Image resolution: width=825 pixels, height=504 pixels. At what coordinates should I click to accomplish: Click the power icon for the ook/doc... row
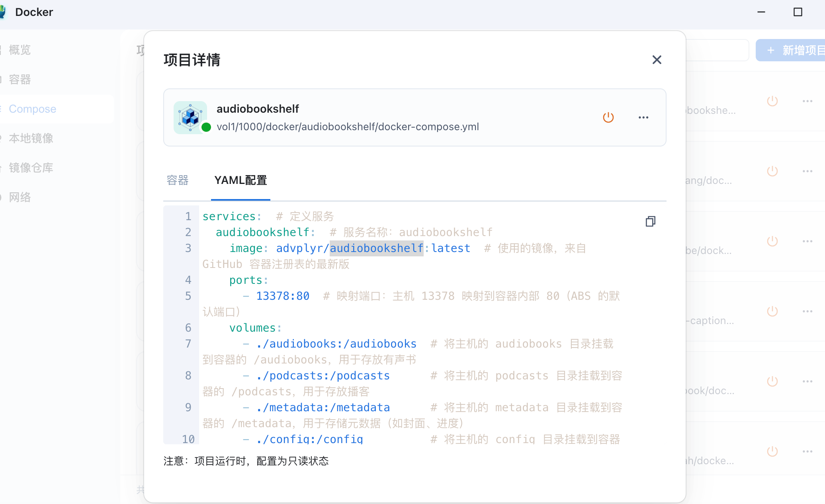click(772, 381)
